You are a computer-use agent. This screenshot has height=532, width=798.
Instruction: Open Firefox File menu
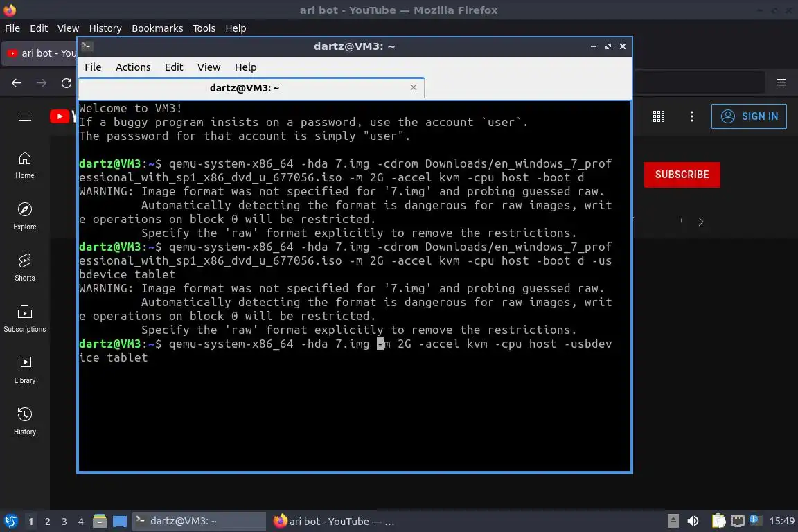pos(12,28)
